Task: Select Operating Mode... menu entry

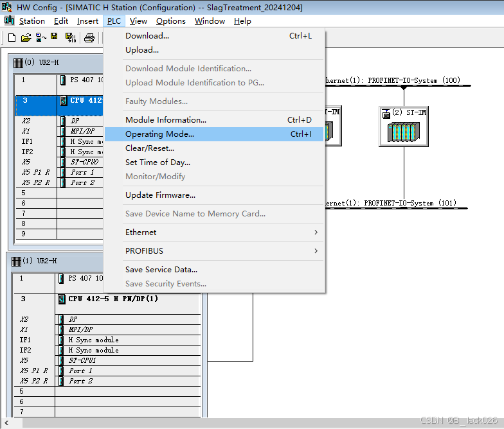Action: (213, 134)
